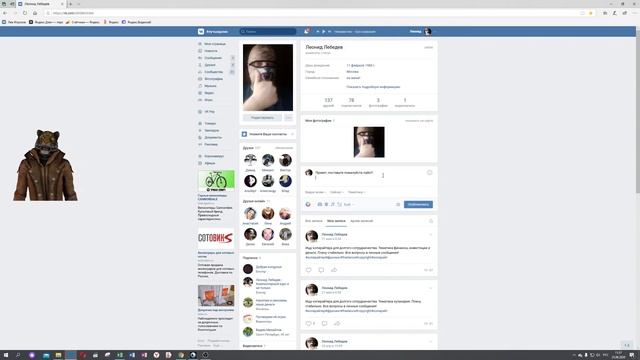Click the Товары sidebar icon
Screen dimensions: 640x360
pyautogui.click(x=200, y=123)
